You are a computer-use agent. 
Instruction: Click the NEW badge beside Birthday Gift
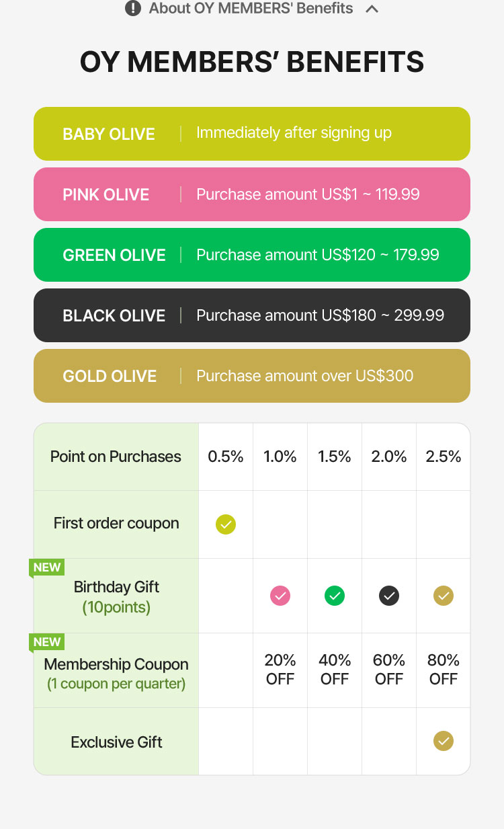[46, 567]
